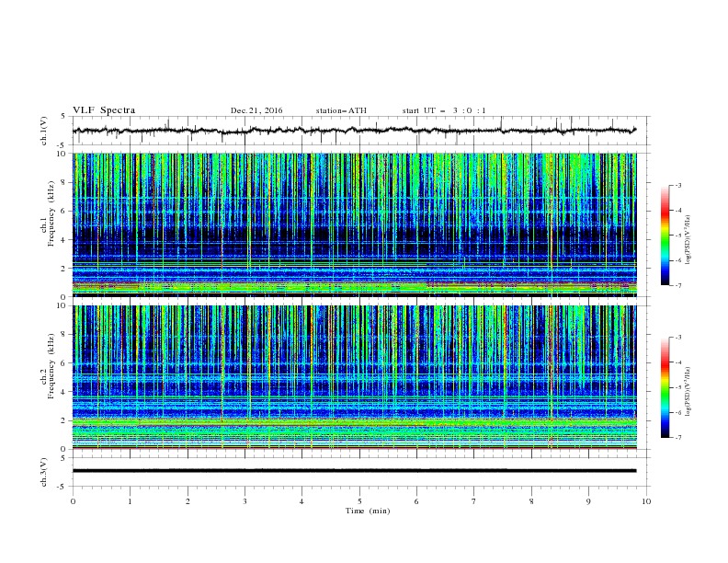Click the time axis tick label '8'
Viewport: 728px width, 563px height.
pos(531,501)
